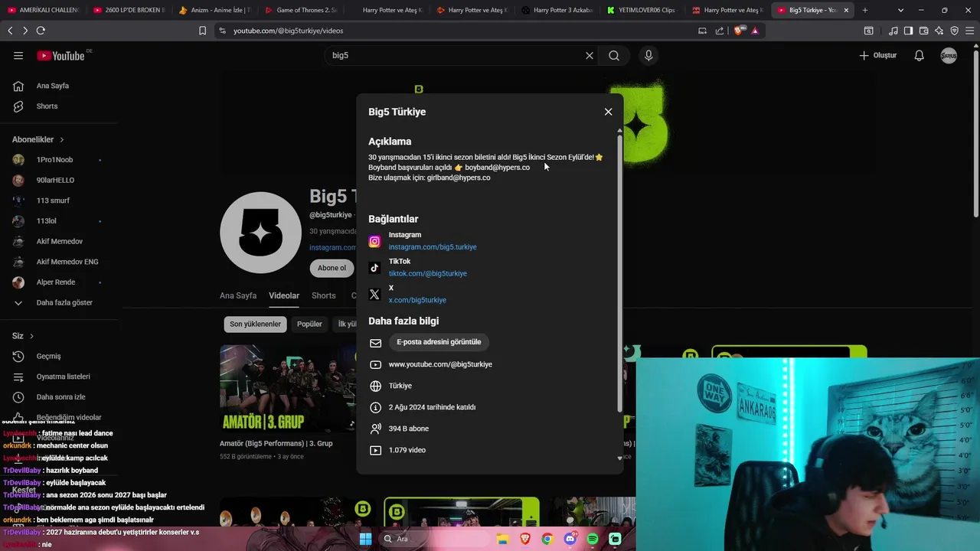Click the Oluştur create button
Screen dimensions: 980x551
click(877, 55)
